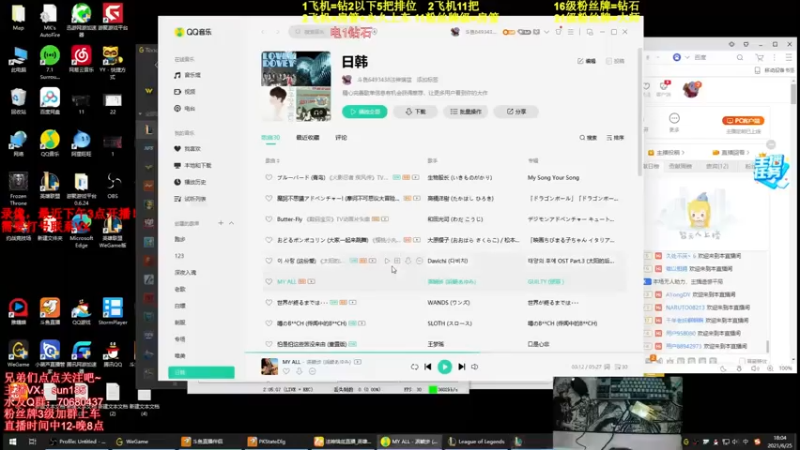
Task: Like the song ブルーバード with heart
Action: pyautogui.click(x=269, y=178)
